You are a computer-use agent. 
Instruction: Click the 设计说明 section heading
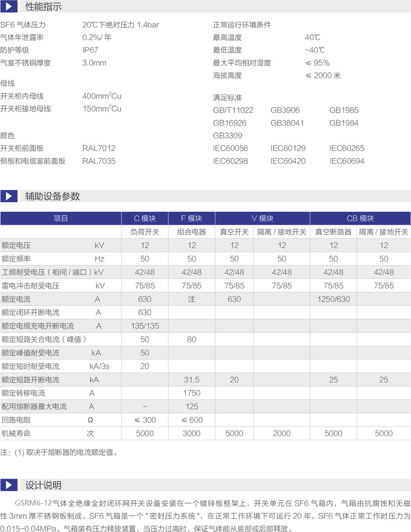(43, 485)
